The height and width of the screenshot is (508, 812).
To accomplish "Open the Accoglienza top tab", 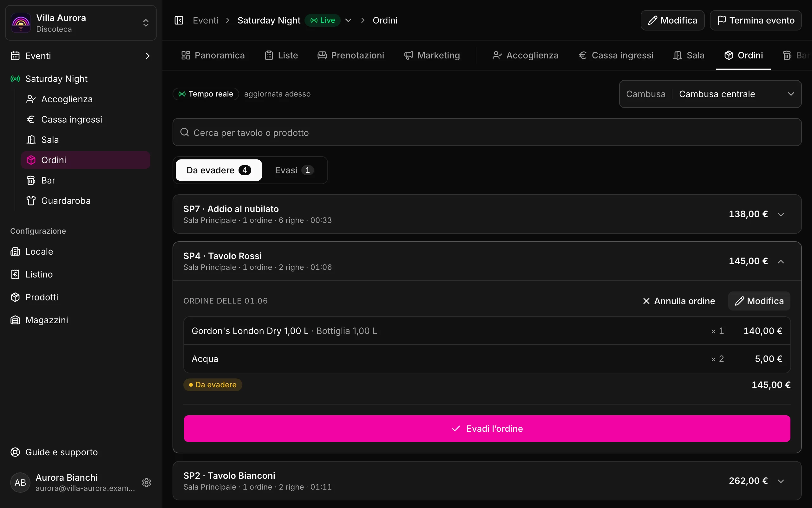I will 526,56.
